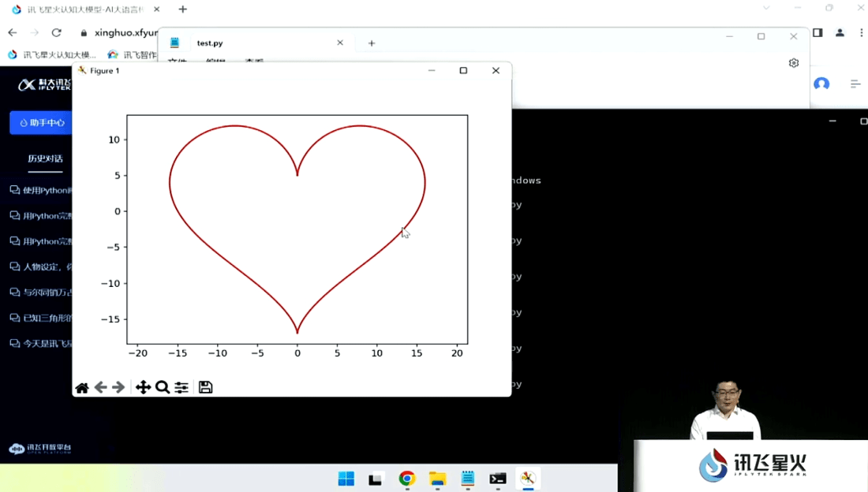Open File Explorer from the taskbar
This screenshot has height=492, width=868.
point(437,479)
